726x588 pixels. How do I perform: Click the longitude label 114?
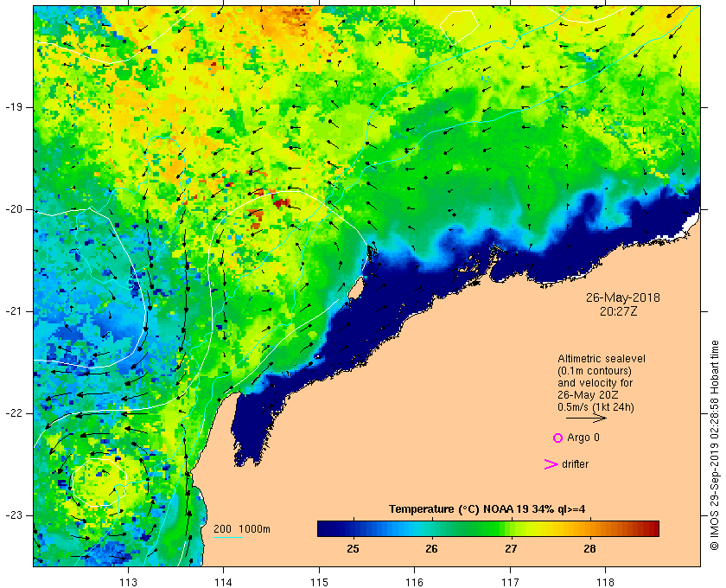click(x=224, y=582)
